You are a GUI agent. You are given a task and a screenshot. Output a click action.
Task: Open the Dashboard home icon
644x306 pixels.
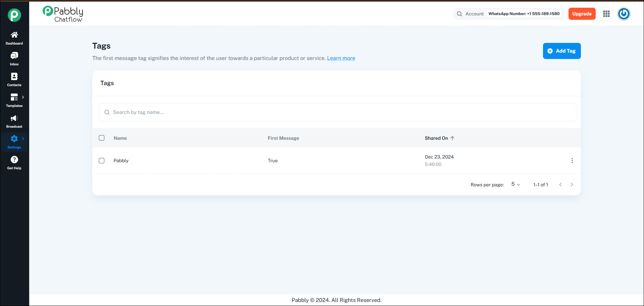14,35
